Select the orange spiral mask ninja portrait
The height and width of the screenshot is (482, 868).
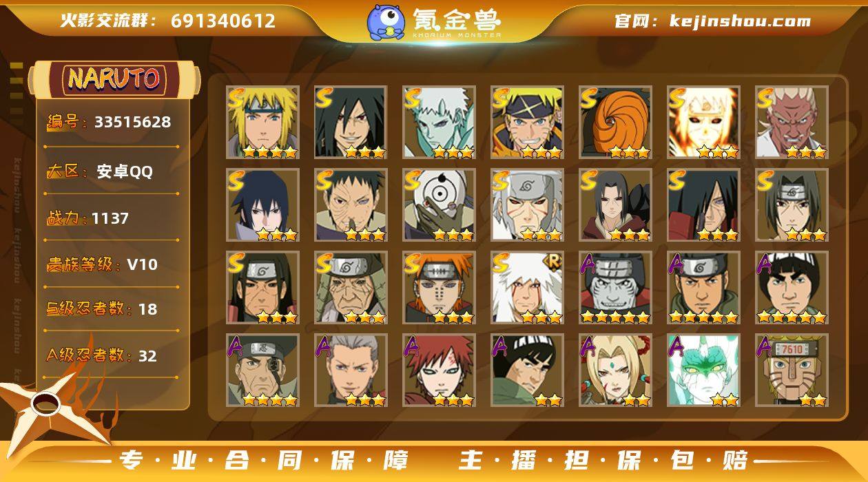615,122
